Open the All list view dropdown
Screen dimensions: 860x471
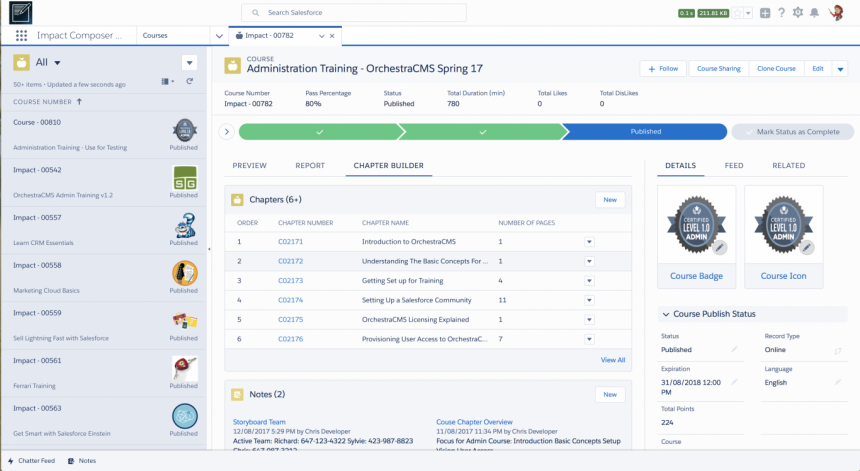coord(57,62)
